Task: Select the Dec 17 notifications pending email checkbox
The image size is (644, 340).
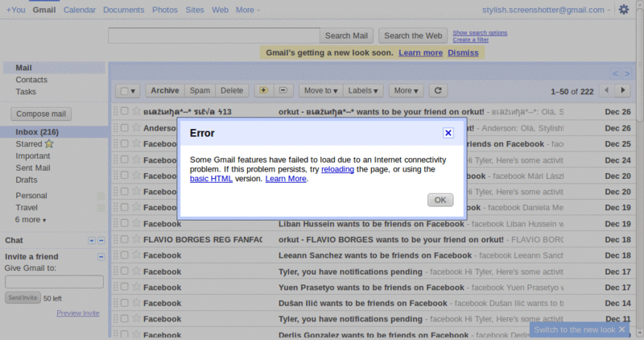Action: (125, 271)
